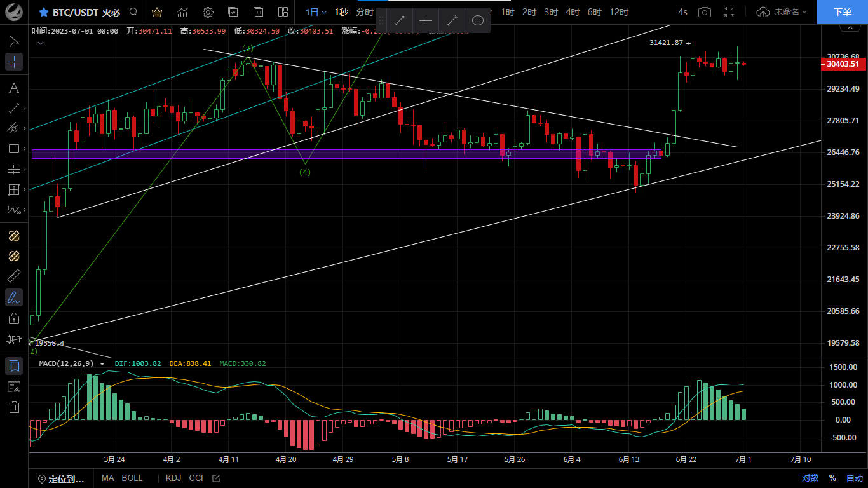Select the BOLL indicator tab
Screen dimensions: 868x488
[x=132, y=478]
